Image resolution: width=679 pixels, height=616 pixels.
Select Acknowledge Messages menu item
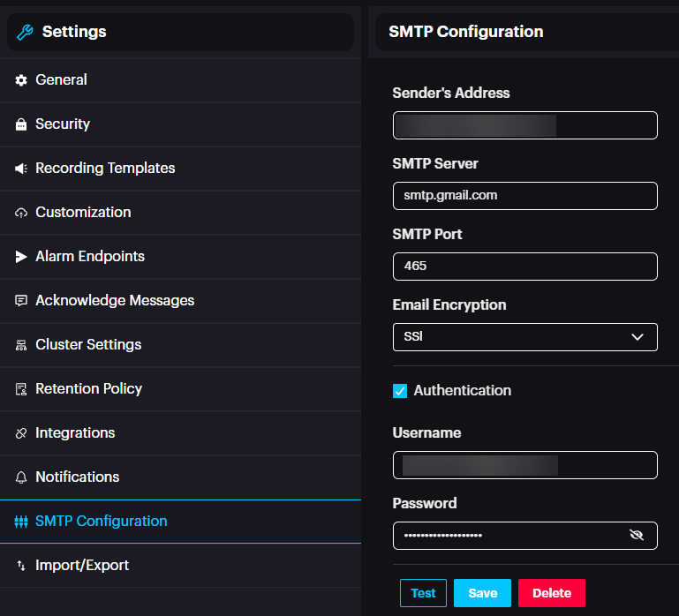tap(115, 300)
